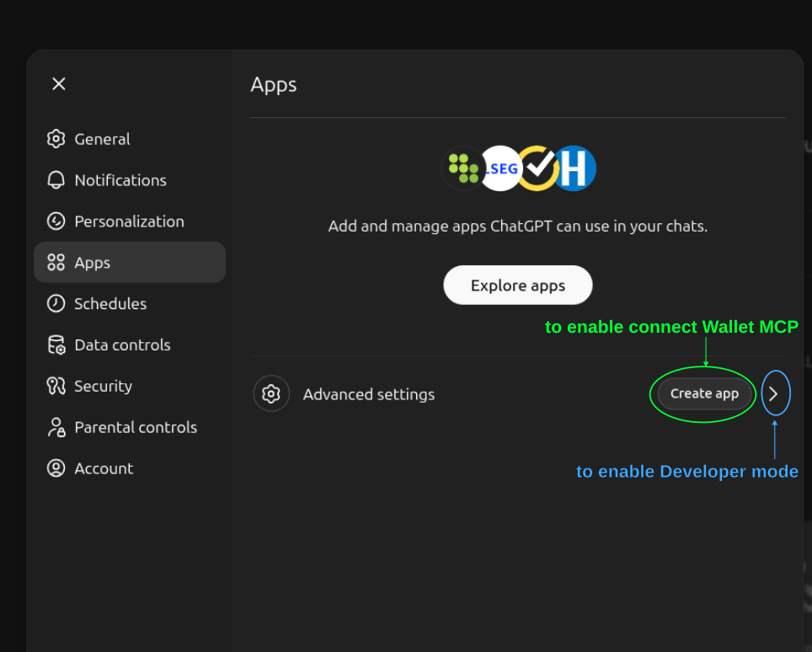Select the Notifications bell icon
Viewport: 812px width, 652px height.
[x=56, y=179]
